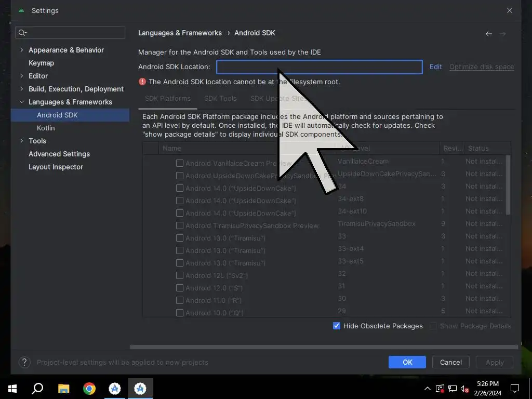Open Windows taskbar search
The width and height of the screenshot is (532, 399).
coord(37,389)
